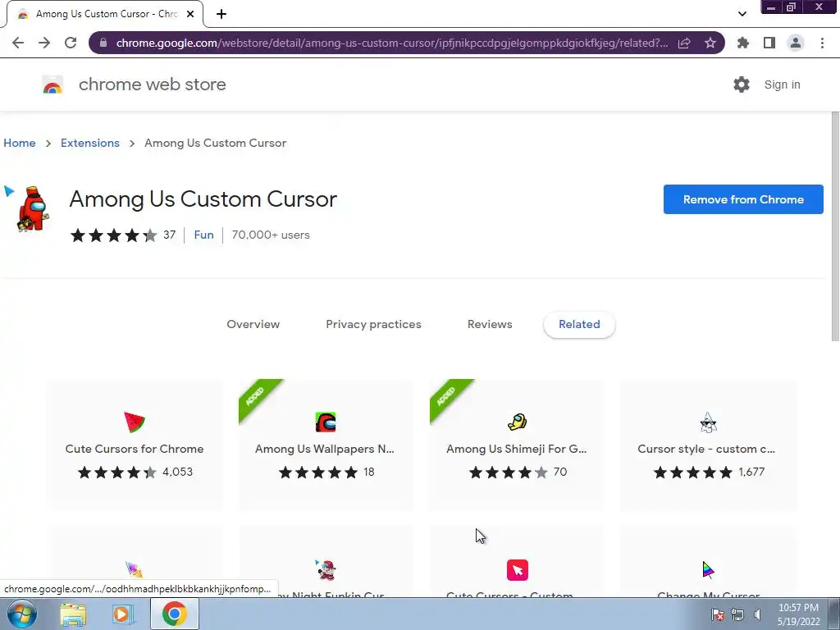Screen dimensions: 840x630
Task: Go back to the previous page
Action: coord(18,43)
